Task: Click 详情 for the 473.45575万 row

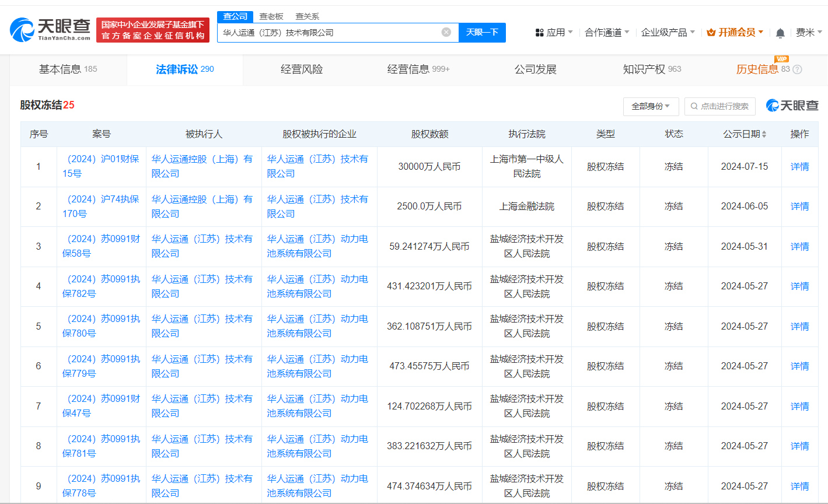Action: click(799, 366)
